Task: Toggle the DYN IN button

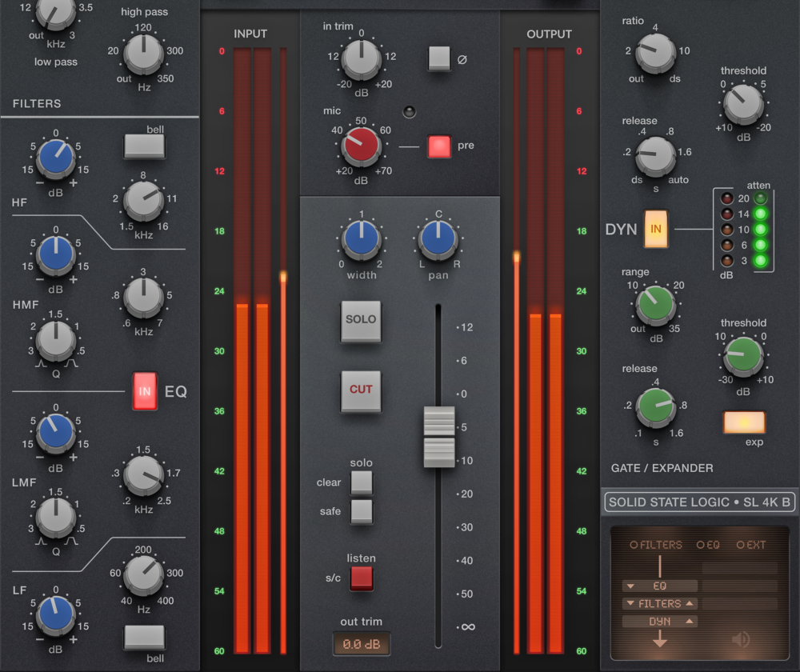Action: (x=656, y=229)
